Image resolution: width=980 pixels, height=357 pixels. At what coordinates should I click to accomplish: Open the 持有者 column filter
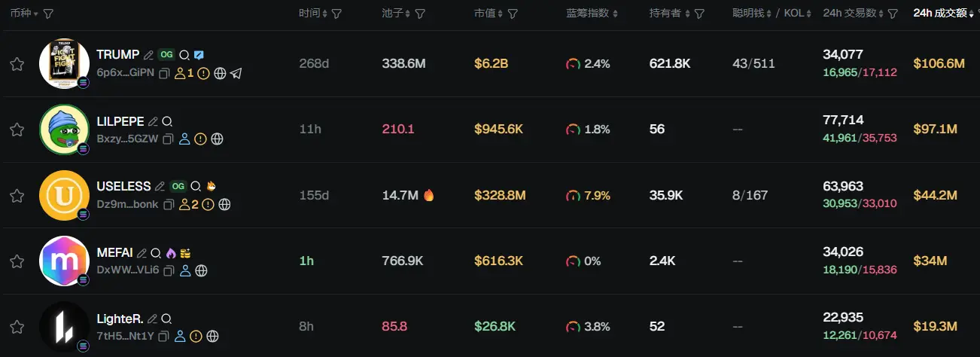pos(699,14)
